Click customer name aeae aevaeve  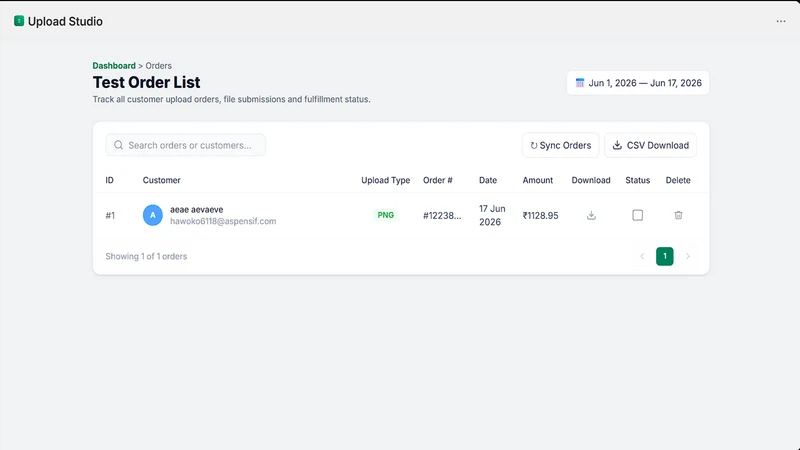tap(196, 209)
